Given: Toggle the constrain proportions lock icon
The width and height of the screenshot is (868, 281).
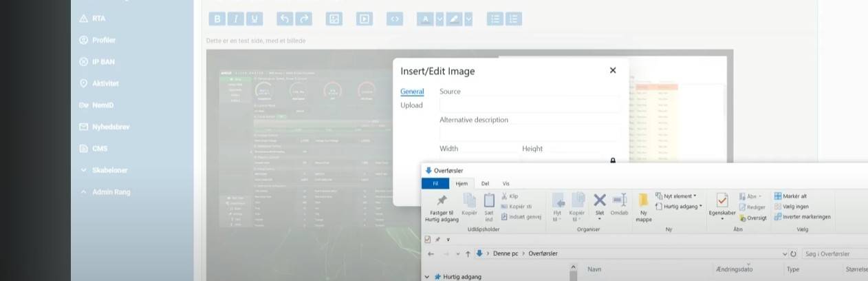Looking at the screenshot, I should tap(613, 160).
